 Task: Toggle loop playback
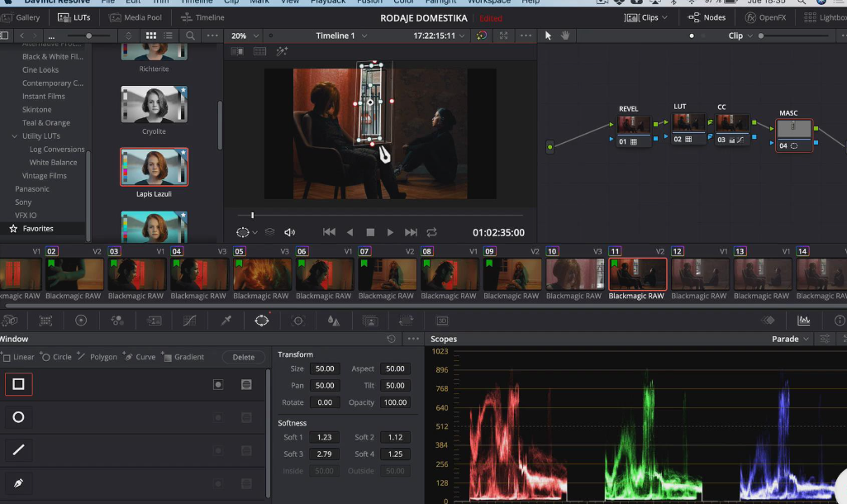(431, 232)
